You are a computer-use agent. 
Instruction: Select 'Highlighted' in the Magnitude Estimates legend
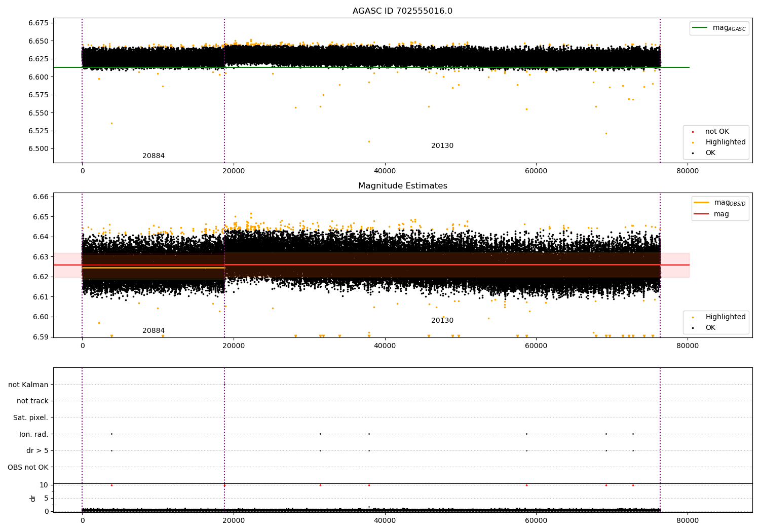point(726,317)
